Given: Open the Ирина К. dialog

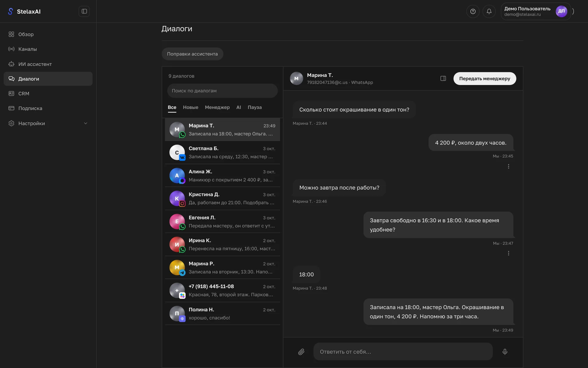Looking at the screenshot, I should click(x=222, y=244).
